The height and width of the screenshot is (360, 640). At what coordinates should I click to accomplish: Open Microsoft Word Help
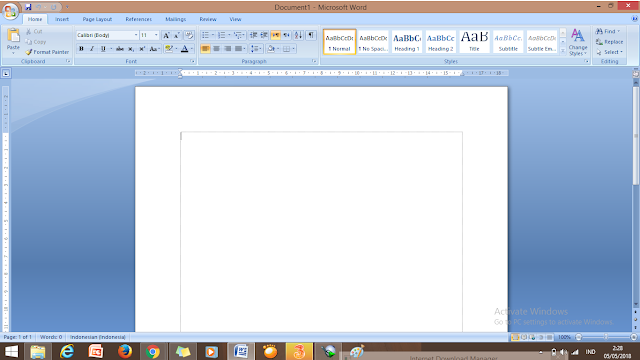635,19
